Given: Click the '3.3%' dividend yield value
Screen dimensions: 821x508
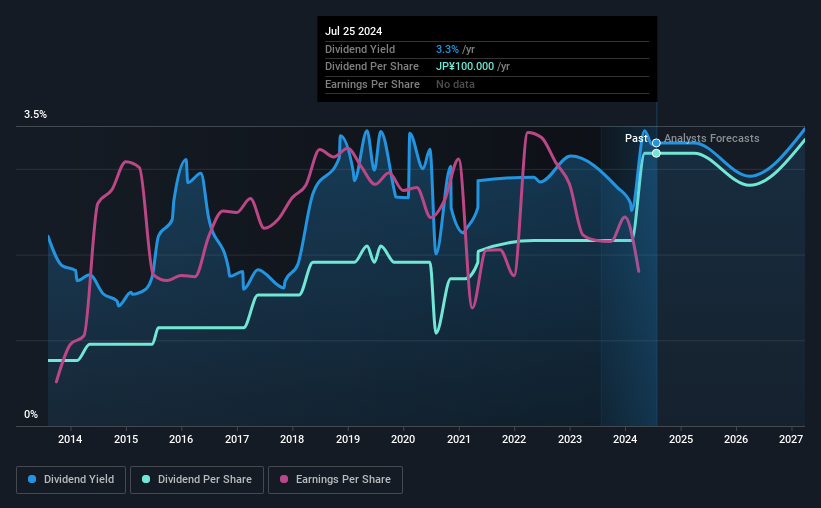Looking at the screenshot, I should tap(447, 49).
